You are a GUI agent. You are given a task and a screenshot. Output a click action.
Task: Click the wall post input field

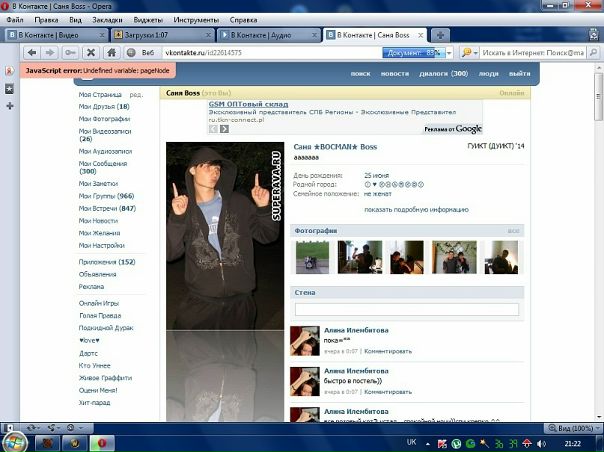(406, 310)
